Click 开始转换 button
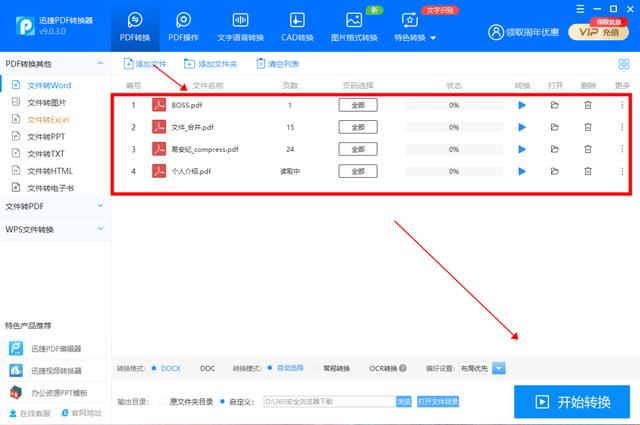The height and width of the screenshot is (425, 640). [572, 402]
